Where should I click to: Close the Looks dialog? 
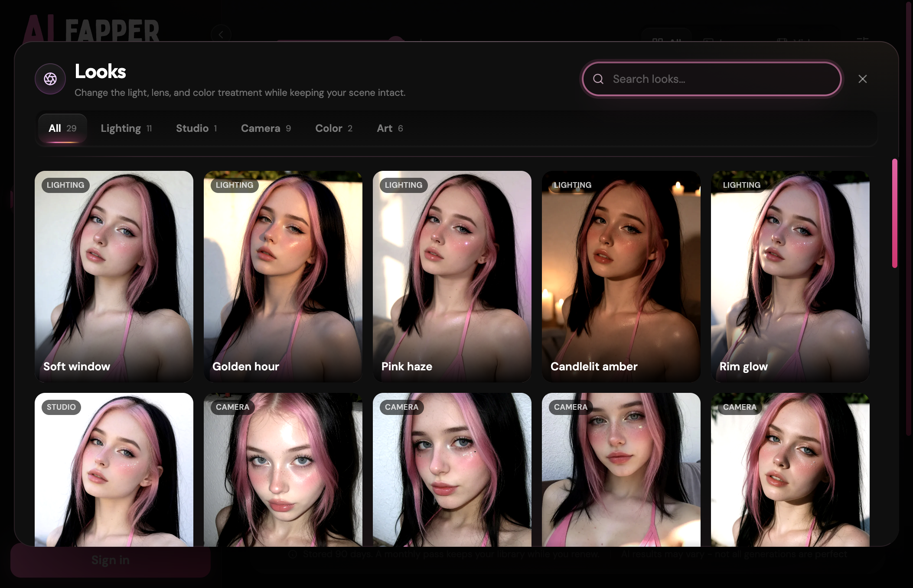(863, 79)
